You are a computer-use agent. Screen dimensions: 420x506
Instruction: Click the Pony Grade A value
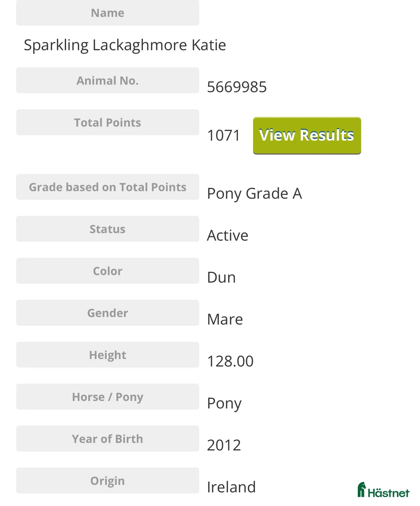click(254, 194)
